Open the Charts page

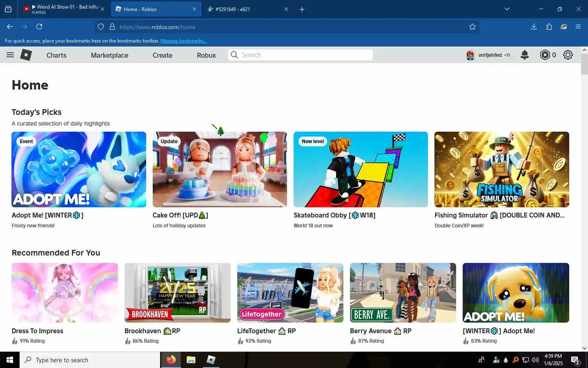pos(56,55)
